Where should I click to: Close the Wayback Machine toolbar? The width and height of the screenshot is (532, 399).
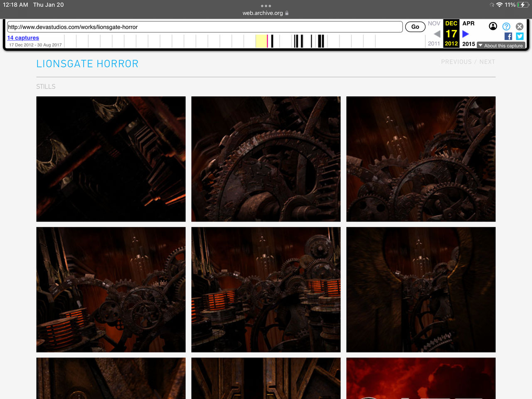pos(520,26)
